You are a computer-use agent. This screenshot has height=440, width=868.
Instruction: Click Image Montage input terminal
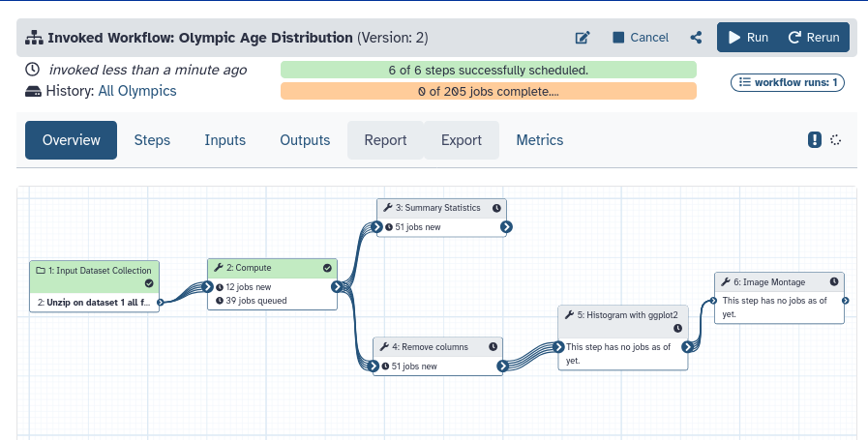click(713, 301)
